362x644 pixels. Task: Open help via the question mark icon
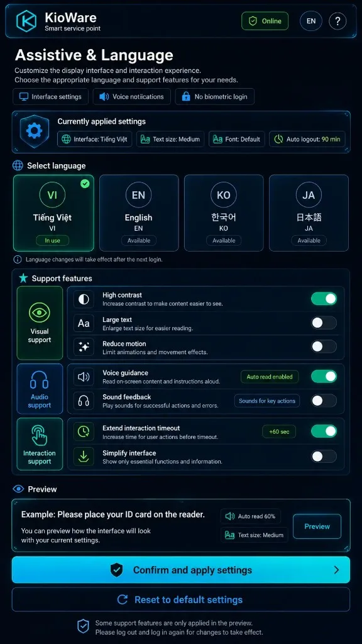(337, 21)
